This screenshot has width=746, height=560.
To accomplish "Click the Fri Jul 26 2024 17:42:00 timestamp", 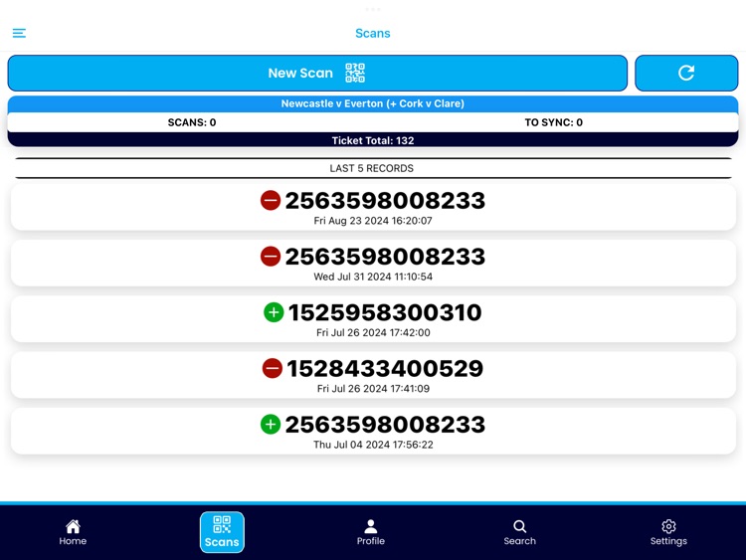I will [x=373, y=332].
